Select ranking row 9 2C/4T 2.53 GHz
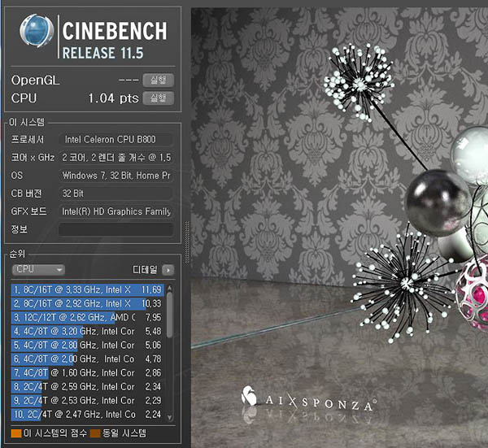The image size is (488, 448). [x=88, y=400]
